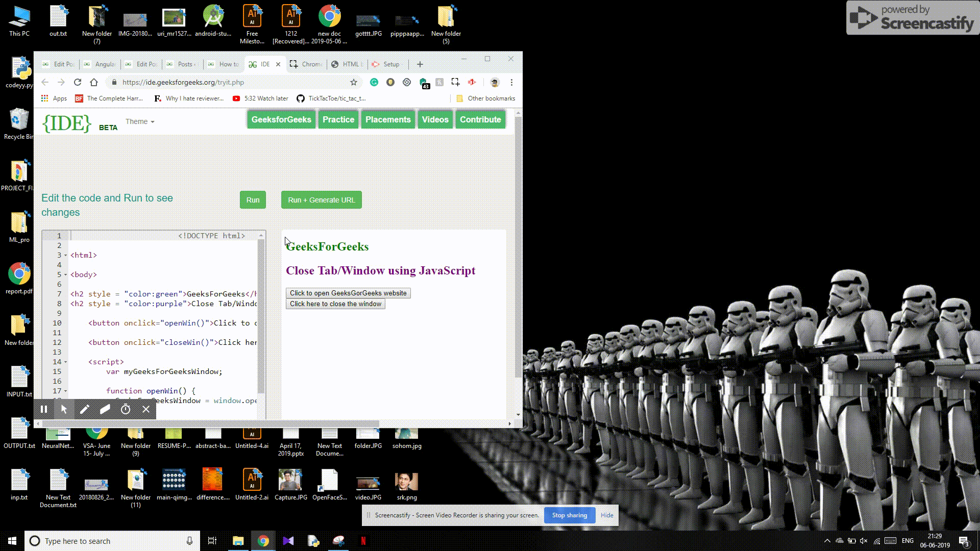Click the muted volume tray icon
The height and width of the screenshot is (551, 980).
pyautogui.click(x=864, y=541)
